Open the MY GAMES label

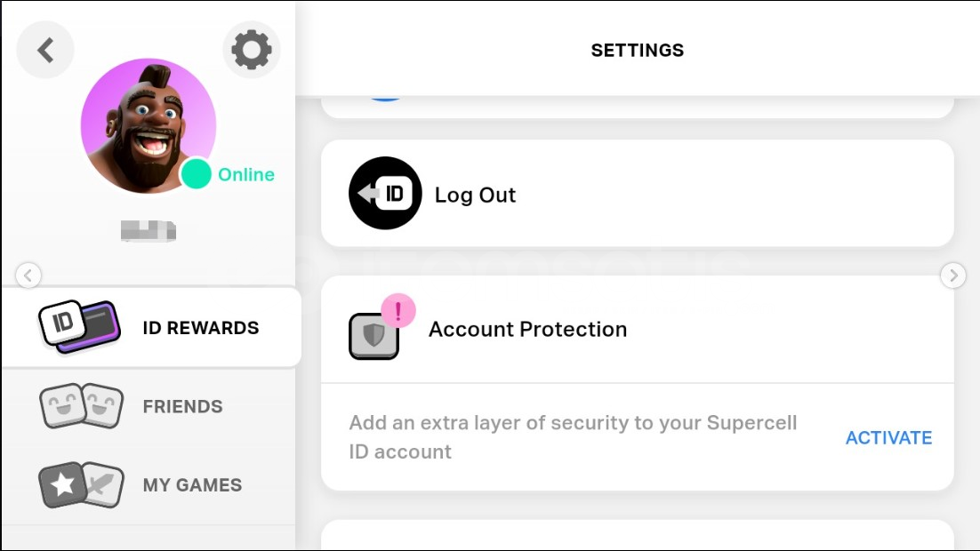[192, 485]
